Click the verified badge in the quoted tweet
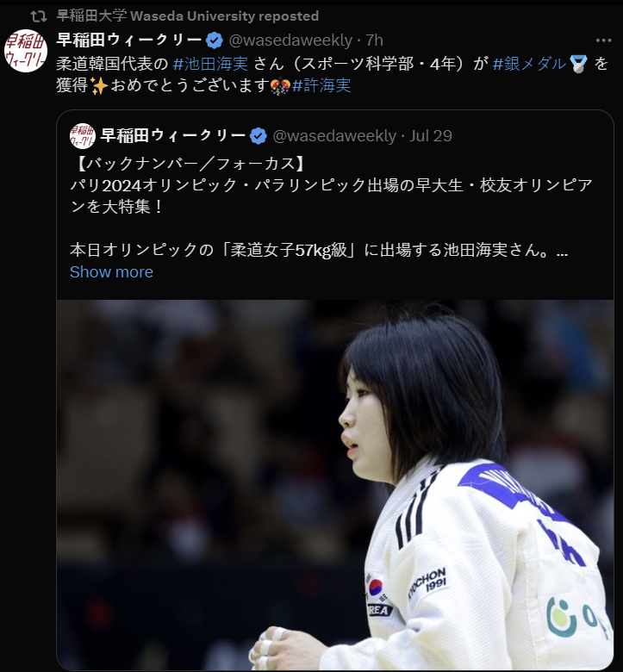The height and width of the screenshot is (672, 623). (x=259, y=136)
